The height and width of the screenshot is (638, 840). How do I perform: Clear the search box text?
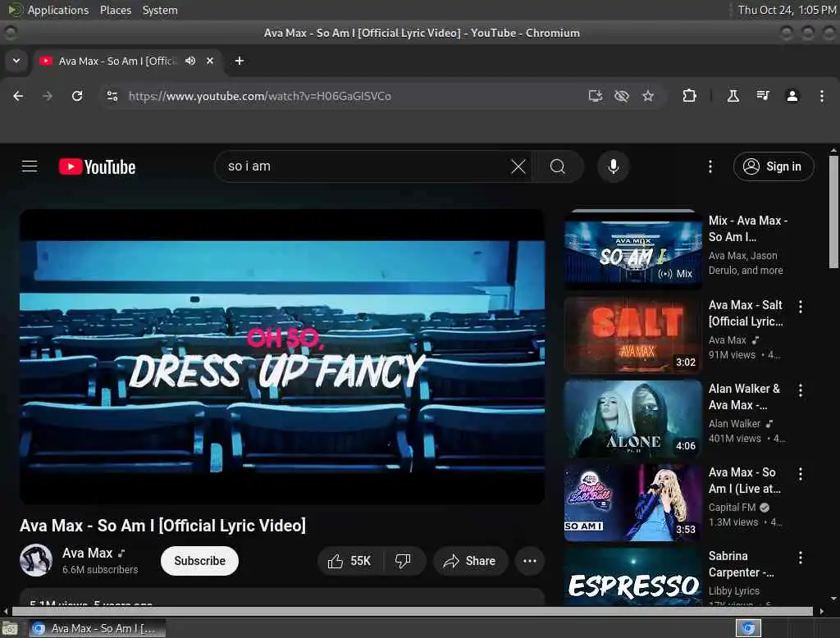pyautogui.click(x=518, y=166)
